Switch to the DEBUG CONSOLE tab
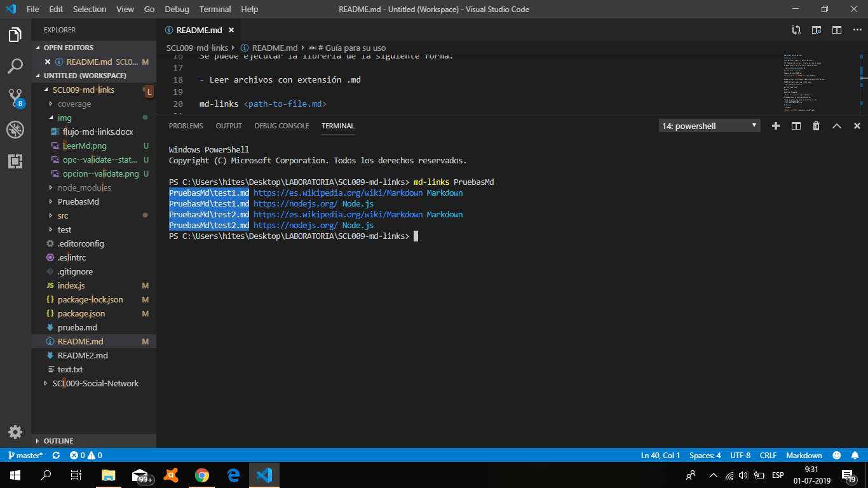Screen dimensions: 868x488 (281, 126)
